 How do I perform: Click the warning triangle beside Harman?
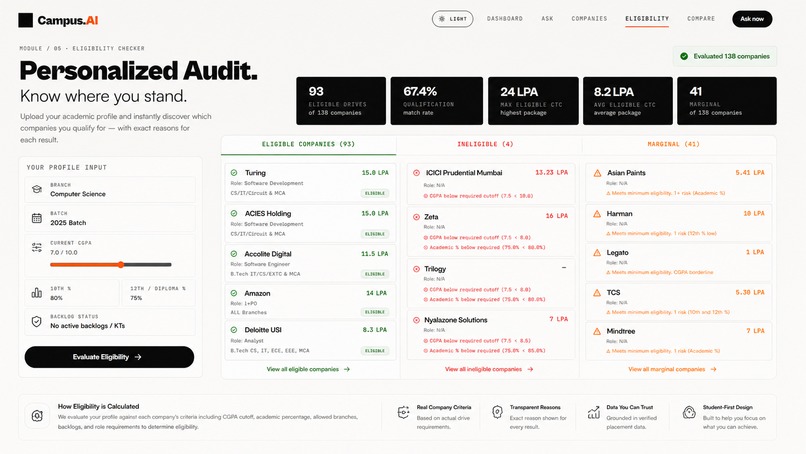pyautogui.click(x=597, y=213)
